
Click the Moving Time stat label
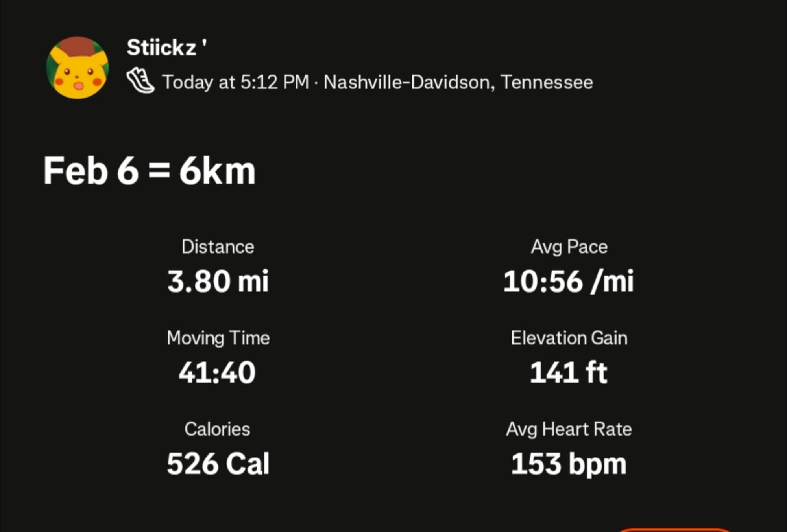[x=218, y=338]
